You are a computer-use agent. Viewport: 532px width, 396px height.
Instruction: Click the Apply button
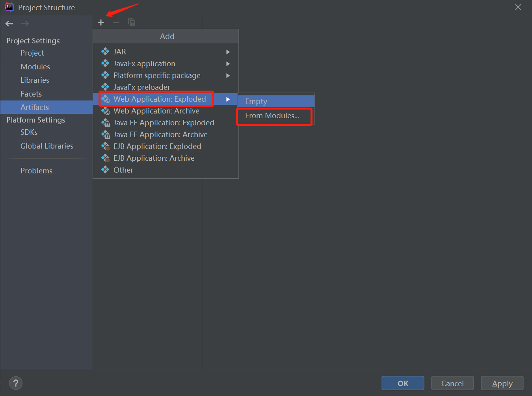(x=502, y=383)
